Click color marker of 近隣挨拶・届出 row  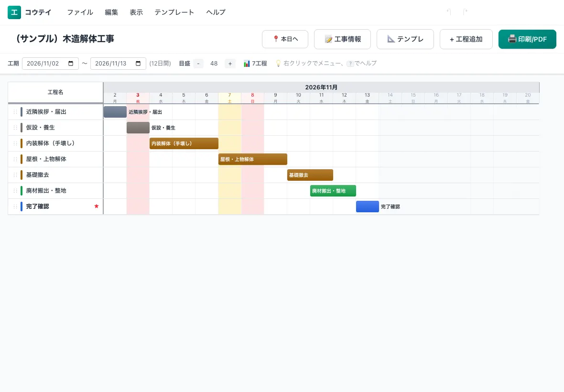[x=22, y=112]
